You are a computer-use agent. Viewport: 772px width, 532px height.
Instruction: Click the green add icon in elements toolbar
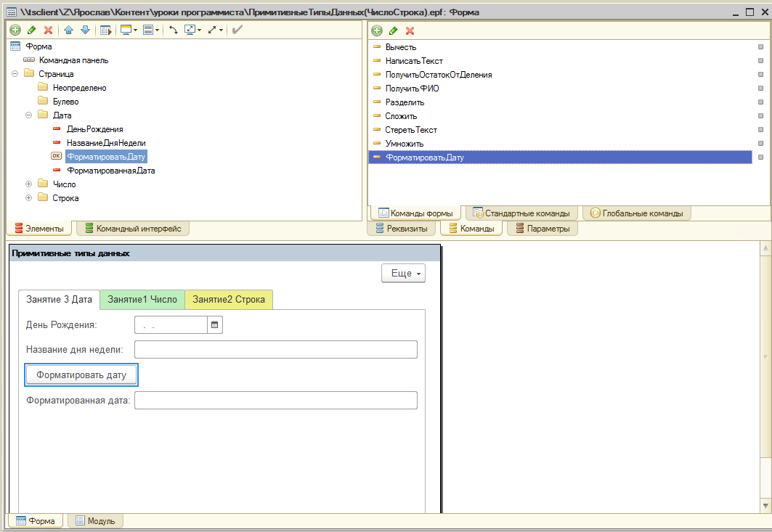[15, 30]
